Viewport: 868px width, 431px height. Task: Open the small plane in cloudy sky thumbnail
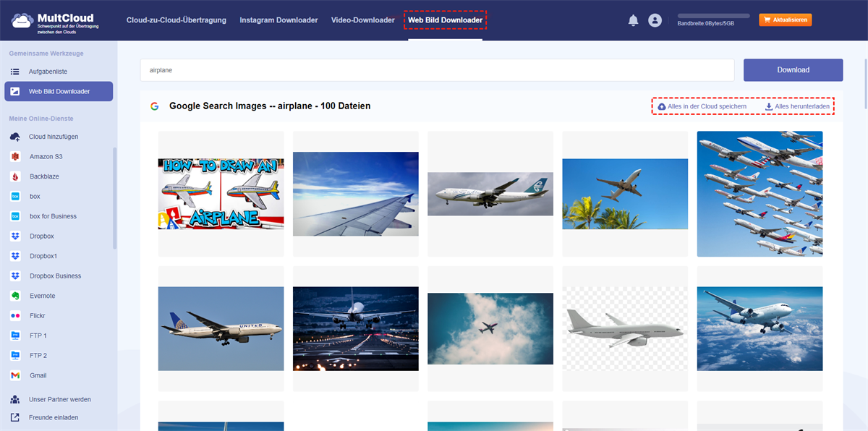coord(490,329)
